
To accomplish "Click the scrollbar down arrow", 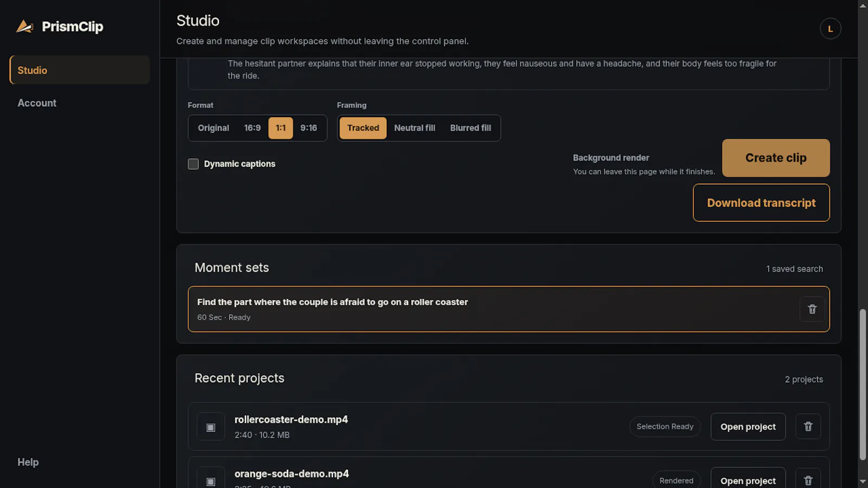I will point(863,481).
